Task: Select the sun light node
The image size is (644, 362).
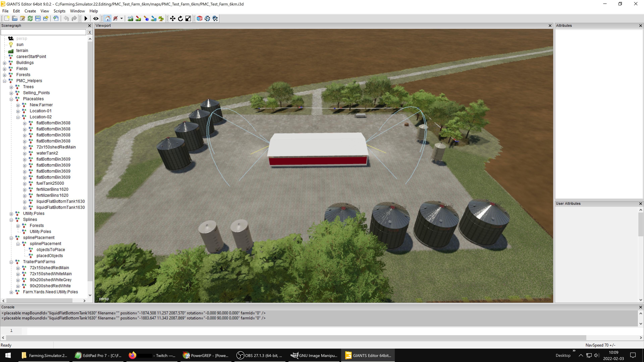Action: coord(20,44)
